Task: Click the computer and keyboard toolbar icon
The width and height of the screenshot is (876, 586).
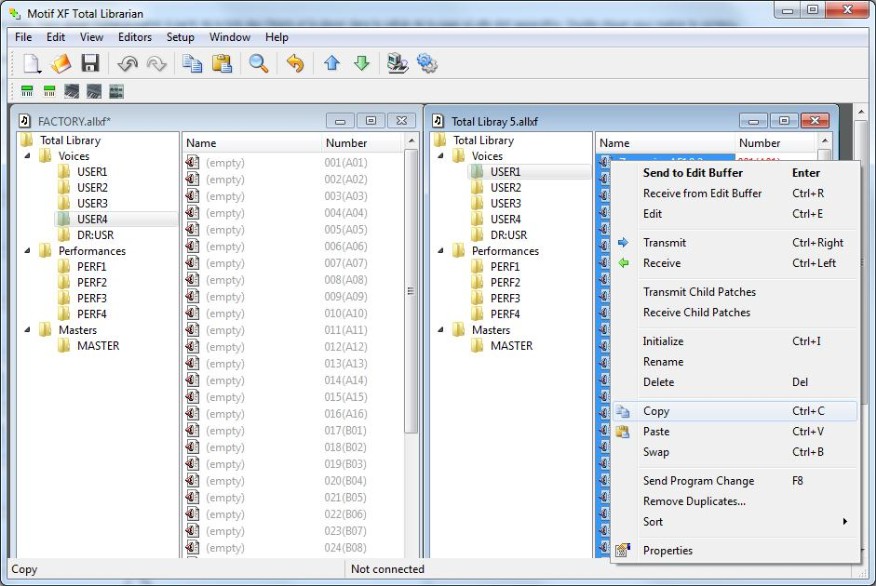Action: pos(398,64)
